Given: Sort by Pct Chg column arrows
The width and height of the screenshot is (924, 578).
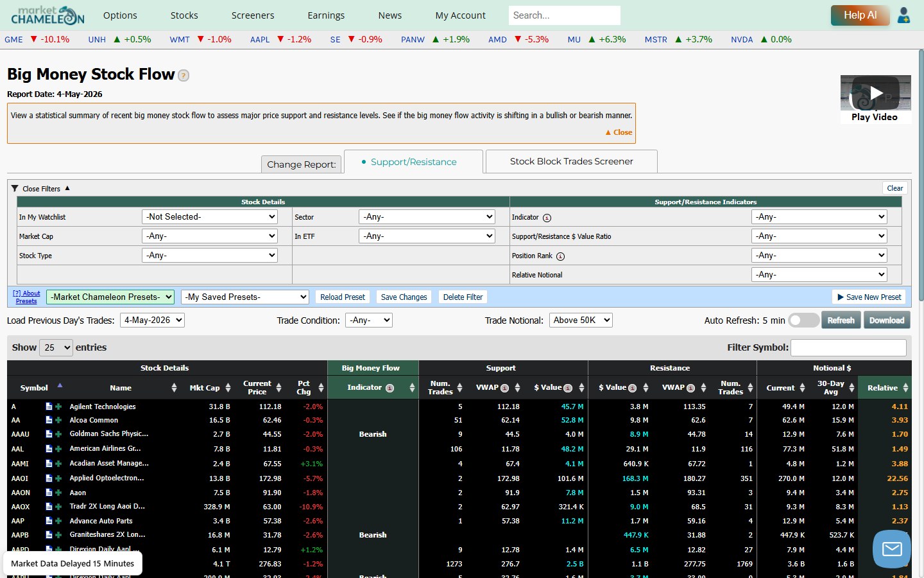Looking at the screenshot, I should [x=321, y=388].
